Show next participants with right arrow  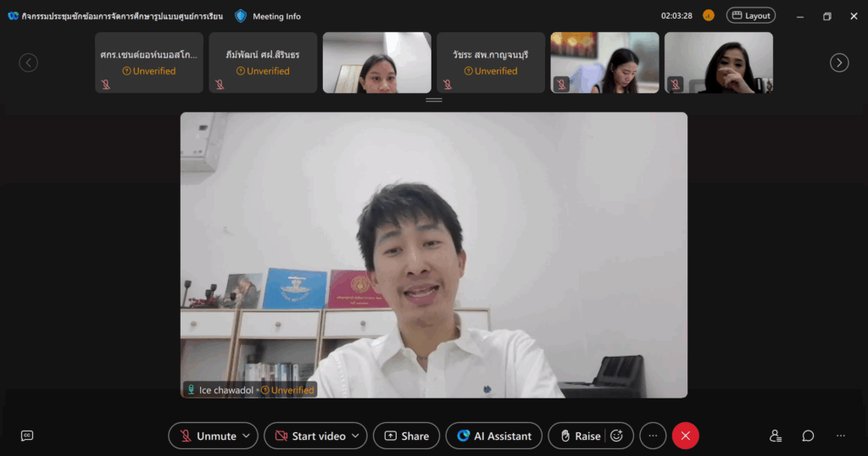pyautogui.click(x=838, y=63)
